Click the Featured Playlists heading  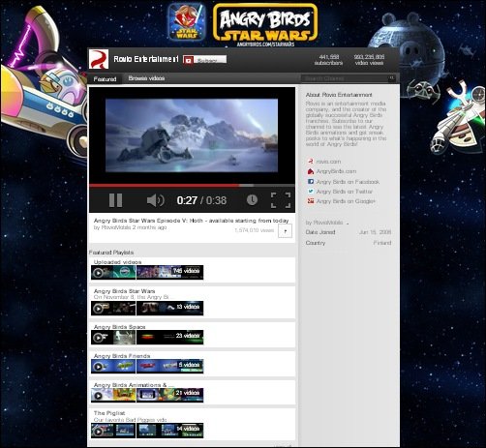tap(111, 253)
